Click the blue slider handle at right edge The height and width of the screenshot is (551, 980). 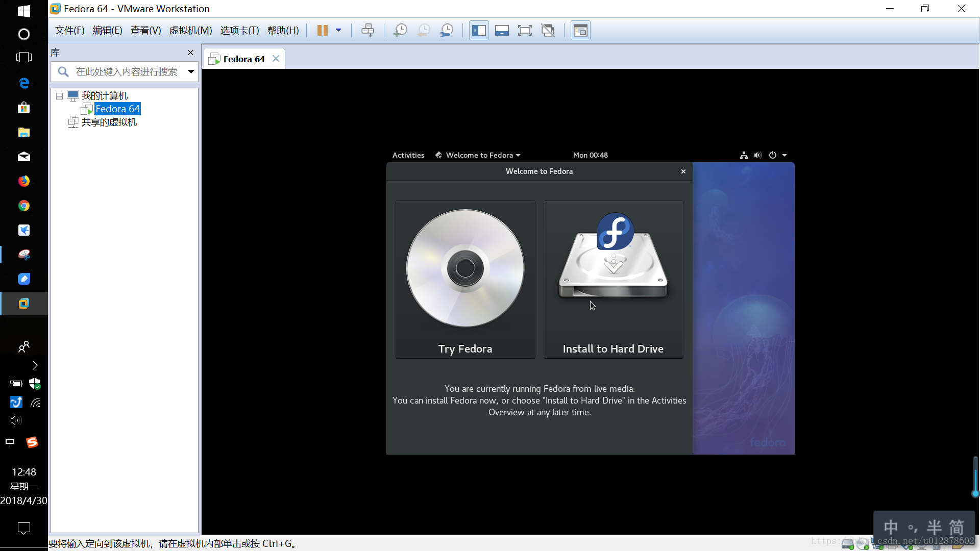point(975,494)
